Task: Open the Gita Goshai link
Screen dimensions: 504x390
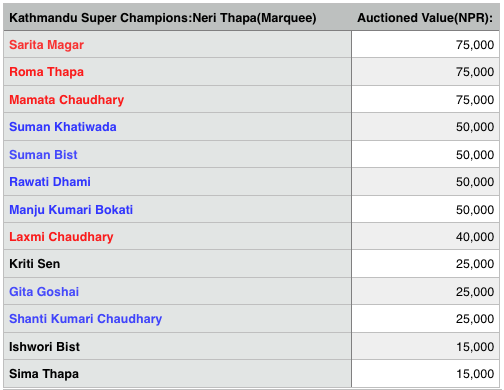Action: pos(44,292)
